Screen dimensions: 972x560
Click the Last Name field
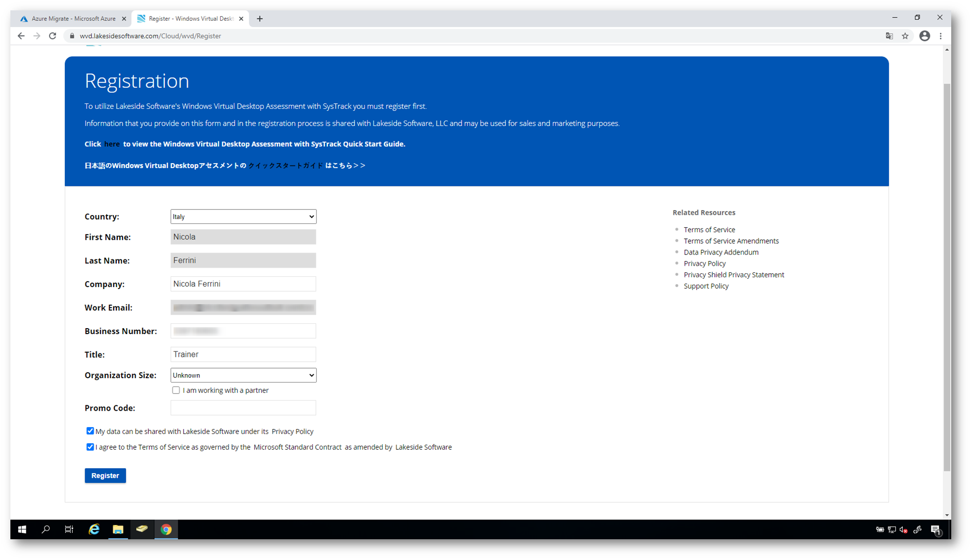(243, 260)
